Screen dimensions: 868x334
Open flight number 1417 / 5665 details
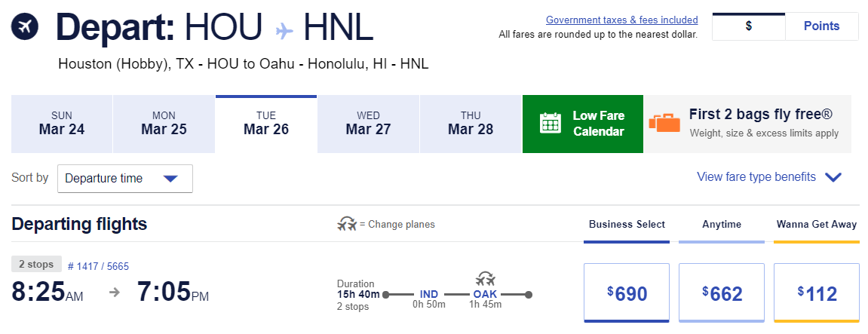(98, 265)
